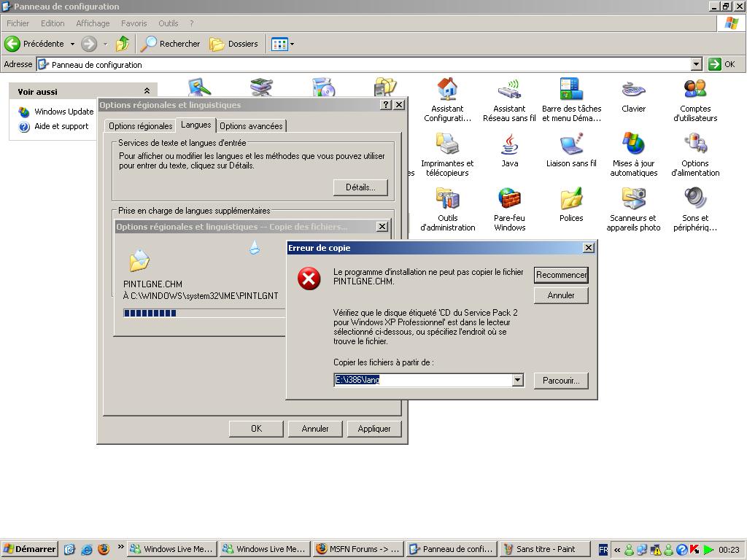The height and width of the screenshot is (560, 747).
Task: Click the Recommencer button
Action: coord(561,275)
